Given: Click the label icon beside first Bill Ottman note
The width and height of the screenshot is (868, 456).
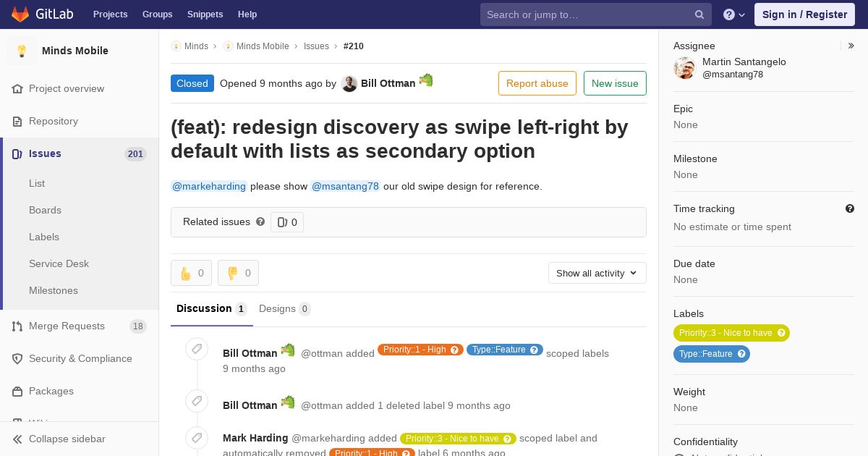Looking at the screenshot, I should [197, 349].
